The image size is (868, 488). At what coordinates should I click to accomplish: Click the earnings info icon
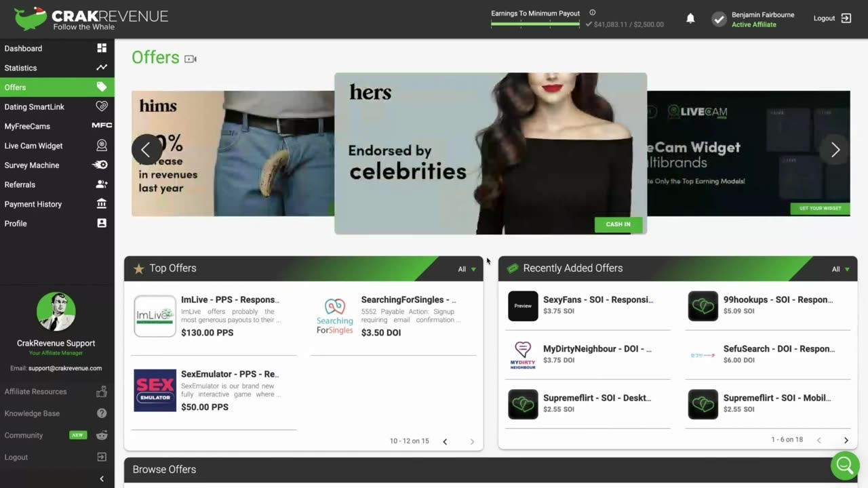593,12
